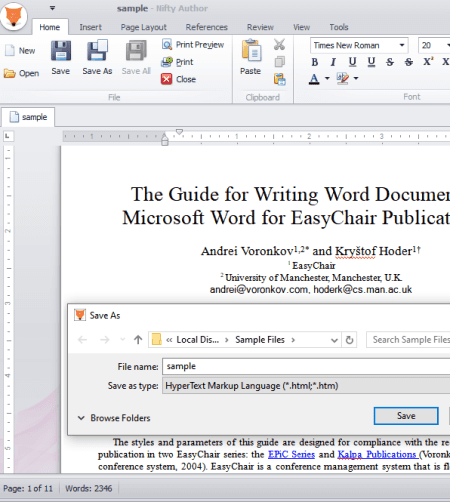This screenshot has width=450, height=502.
Task: Open recent locations dropdown in Save As
Action: [x=122, y=340]
